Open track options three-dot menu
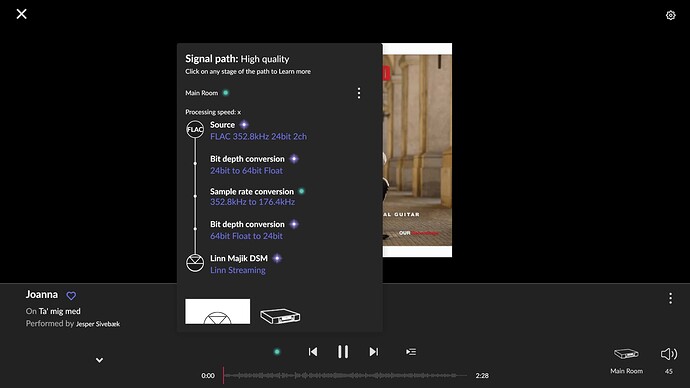This screenshot has width=690, height=388. coord(670,298)
